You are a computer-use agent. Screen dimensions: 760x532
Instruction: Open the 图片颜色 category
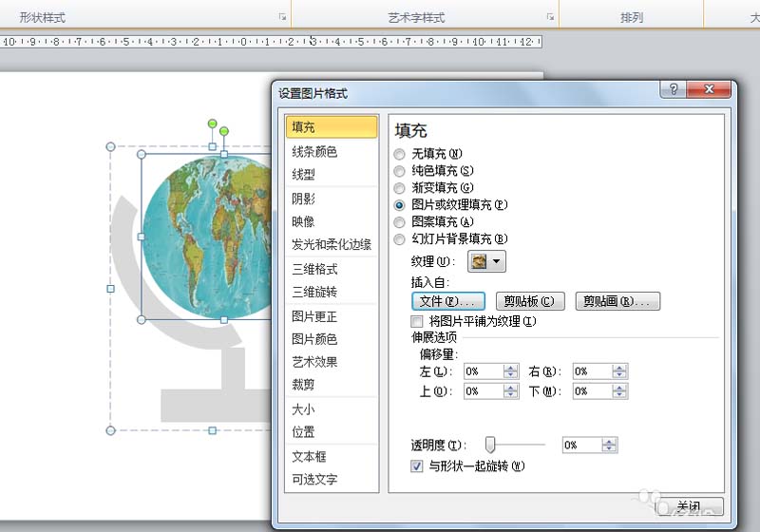tap(332, 339)
